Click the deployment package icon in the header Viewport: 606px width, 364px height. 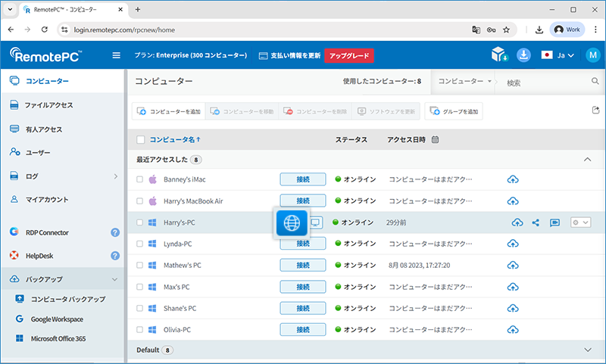point(499,54)
